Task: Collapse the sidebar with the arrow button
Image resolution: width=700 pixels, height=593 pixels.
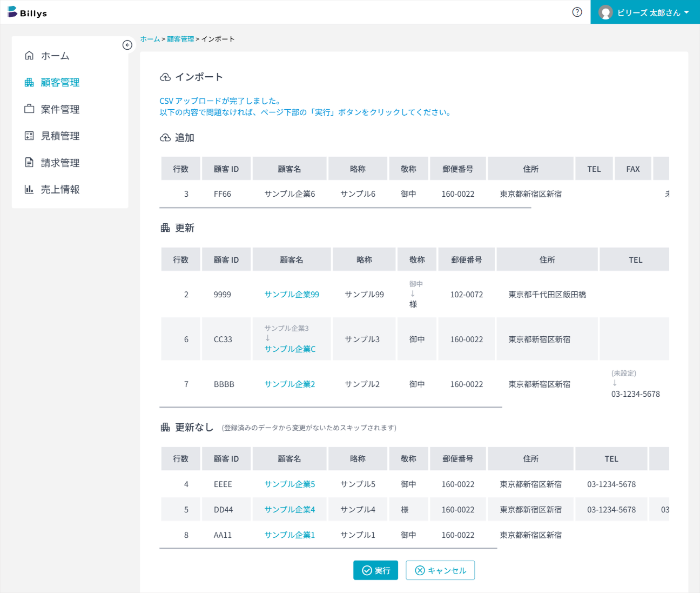Action: click(x=127, y=45)
